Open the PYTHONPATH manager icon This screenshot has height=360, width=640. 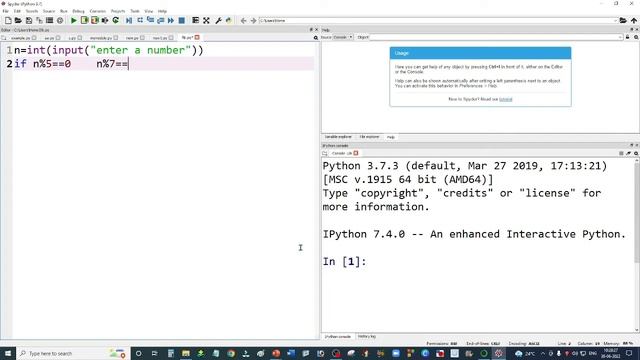pos(229,20)
